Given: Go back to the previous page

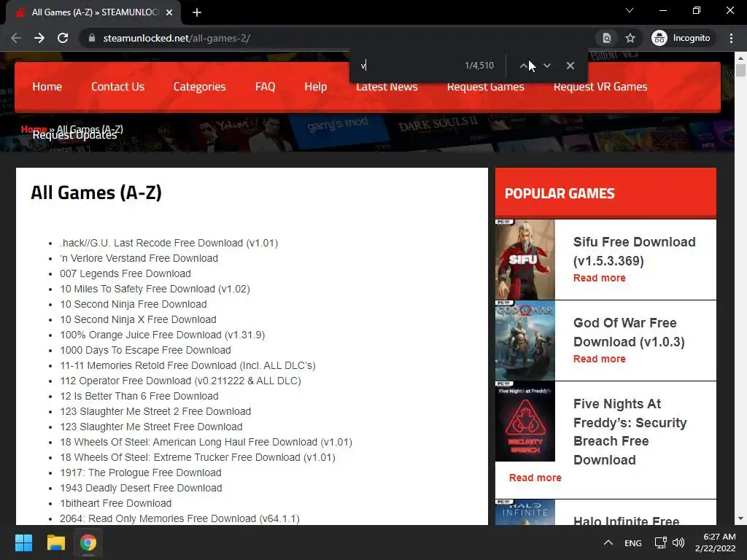Looking at the screenshot, I should pos(16,38).
